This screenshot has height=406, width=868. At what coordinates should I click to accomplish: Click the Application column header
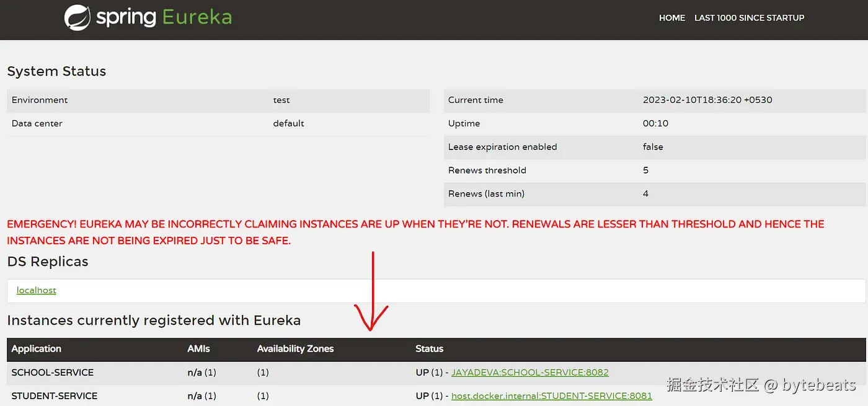pos(37,349)
